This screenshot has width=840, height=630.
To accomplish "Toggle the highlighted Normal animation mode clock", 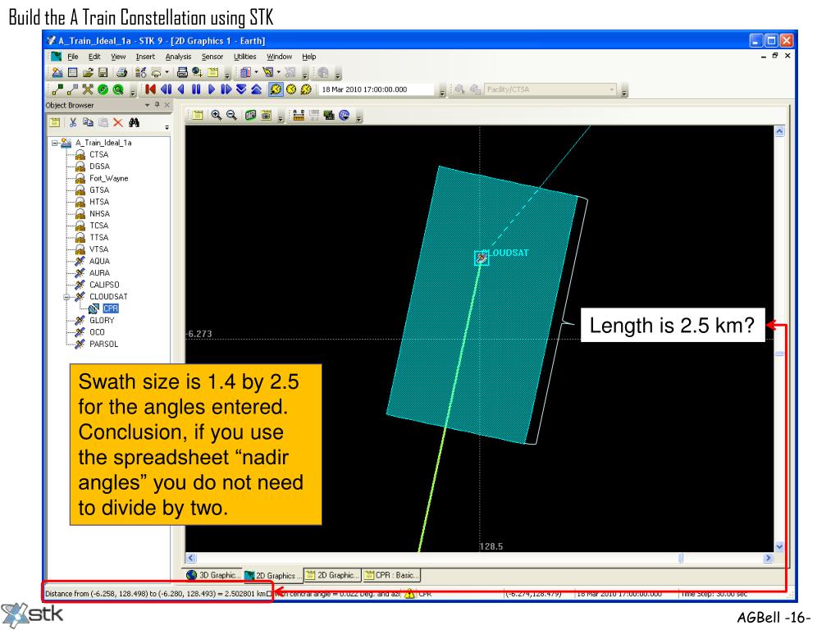I will coord(276,89).
